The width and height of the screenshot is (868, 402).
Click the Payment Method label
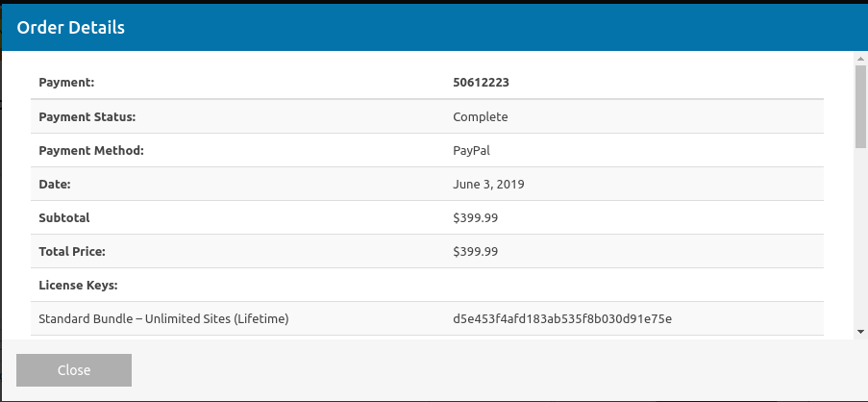(x=91, y=150)
